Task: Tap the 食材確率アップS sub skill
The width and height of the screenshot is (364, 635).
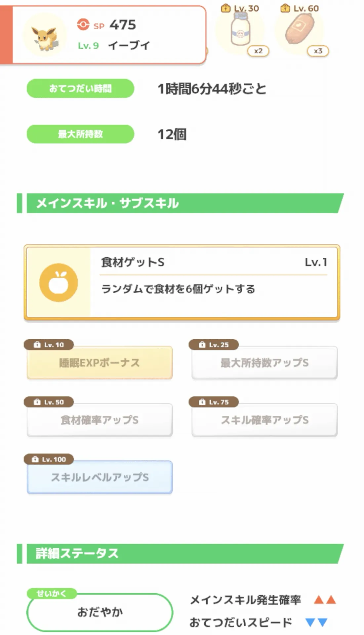Action: tap(100, 420)
